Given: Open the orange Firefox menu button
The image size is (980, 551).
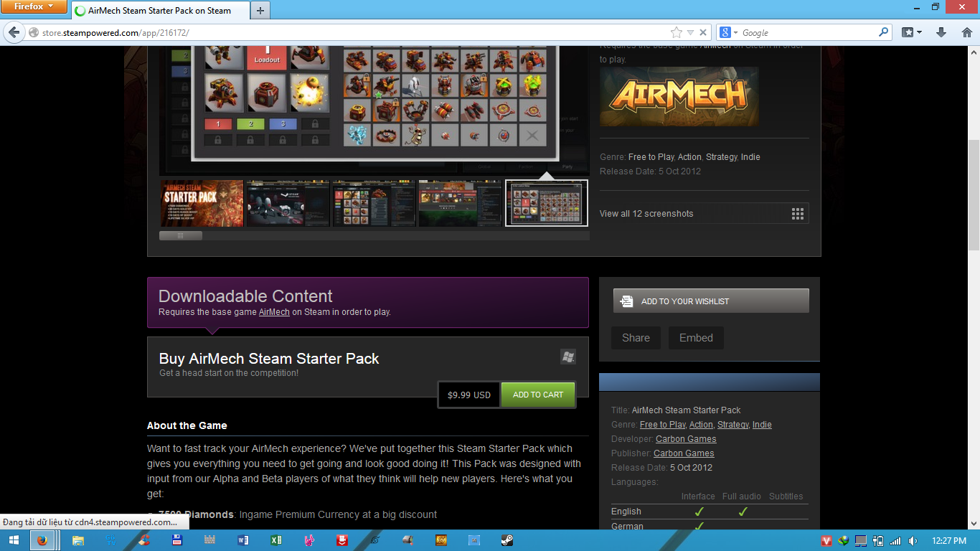Looking at the screenshot, I should tap(34, 6).
